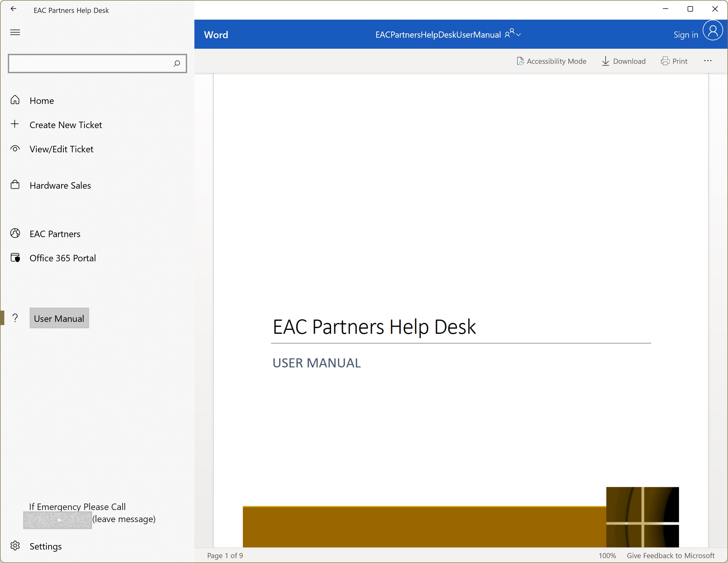
Task: Enable Accessibility Mode
Action: point(551,61)
